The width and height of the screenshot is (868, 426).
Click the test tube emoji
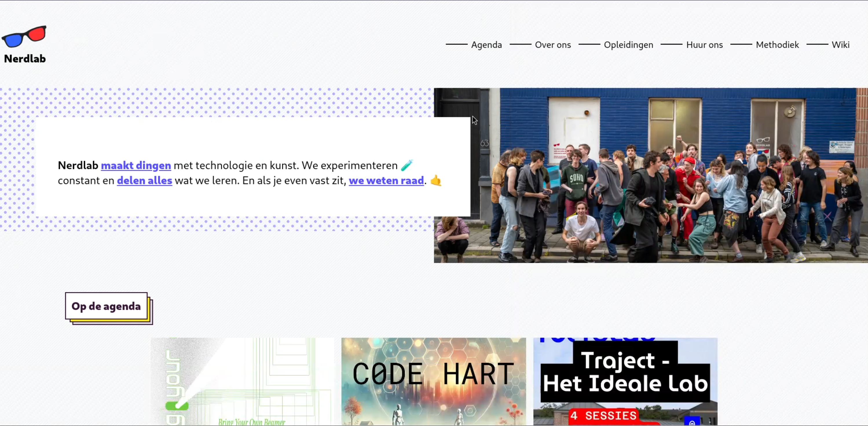(407, 165)
